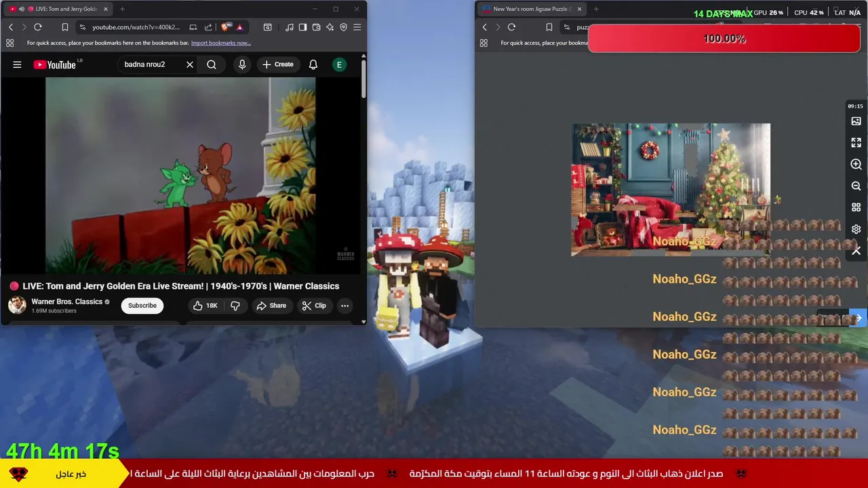The height and width of the screenshot is (488, 868).
Task: Go back in the puzzle browser window
Action: tap(484, 27)
